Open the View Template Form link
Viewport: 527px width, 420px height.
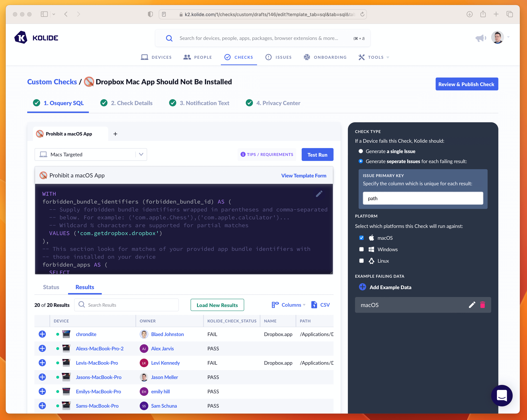[x=304, y=175]
